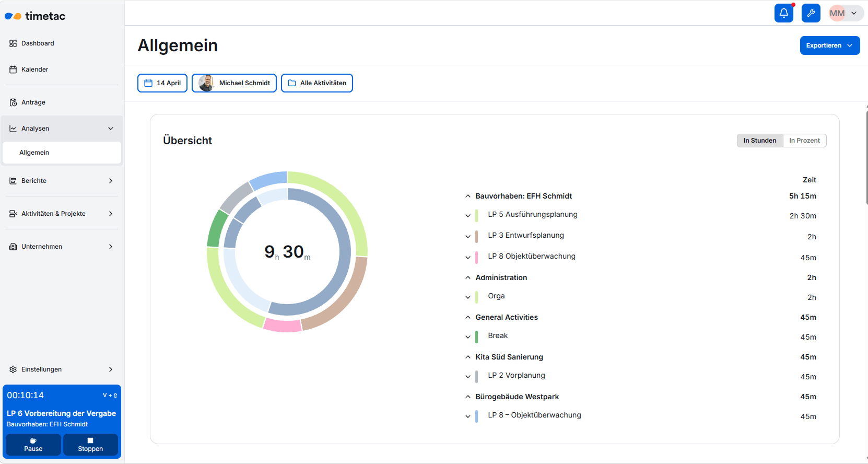Click dark green segment of donut chart

[217, 229]
